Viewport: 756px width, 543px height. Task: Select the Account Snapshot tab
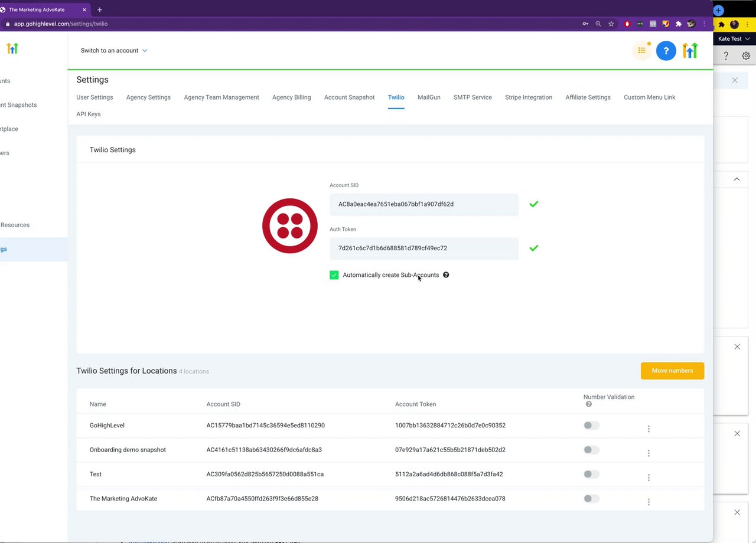350,97
